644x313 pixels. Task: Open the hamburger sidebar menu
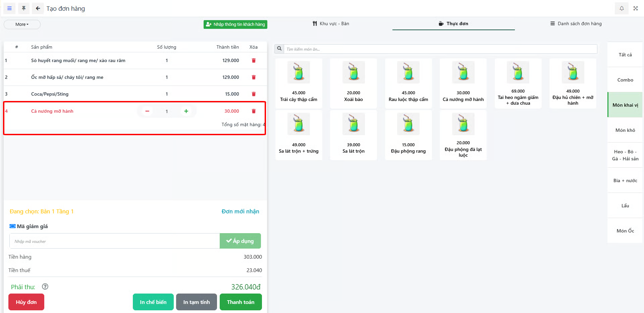pyautogui.click(x=9, y=8)
